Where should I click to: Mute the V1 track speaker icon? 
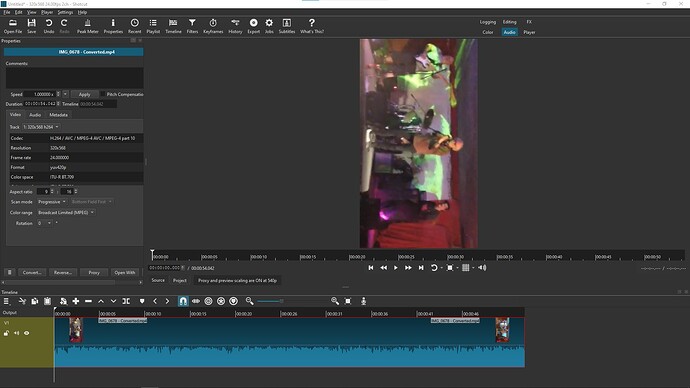point(16,333)
